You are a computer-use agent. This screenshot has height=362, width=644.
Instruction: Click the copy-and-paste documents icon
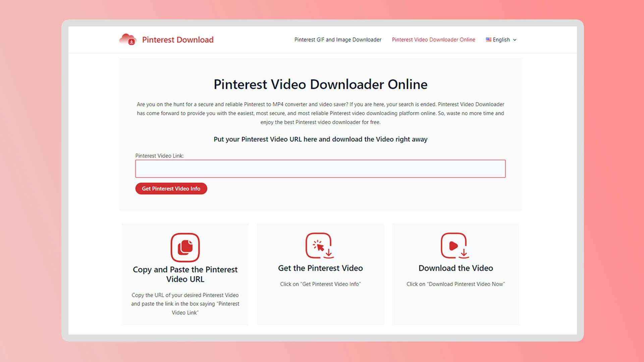185,247
